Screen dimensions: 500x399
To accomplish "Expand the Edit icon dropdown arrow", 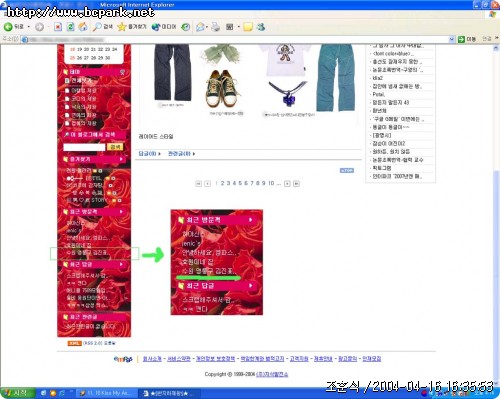I will (239, 27).
